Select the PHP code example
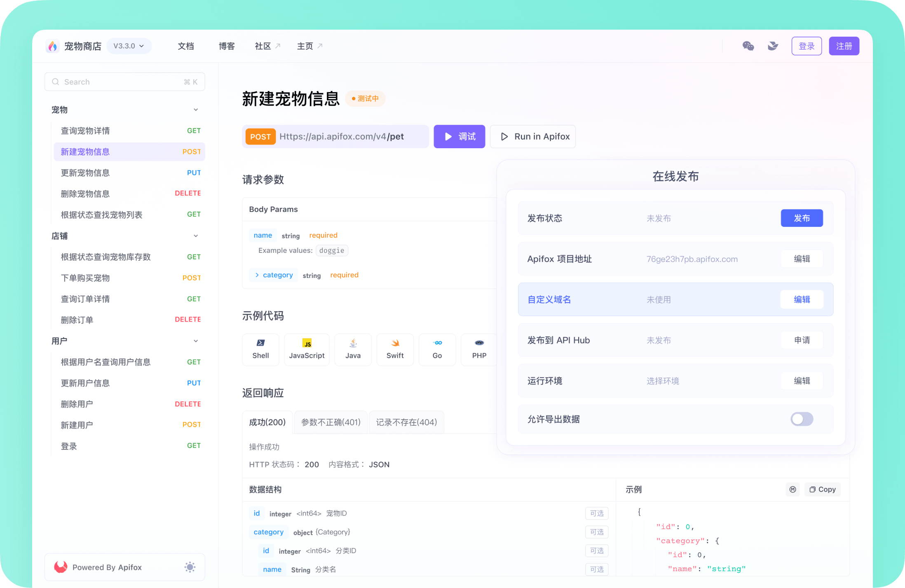The height and width of the screenshot is (588, 905). pos(479,349)
